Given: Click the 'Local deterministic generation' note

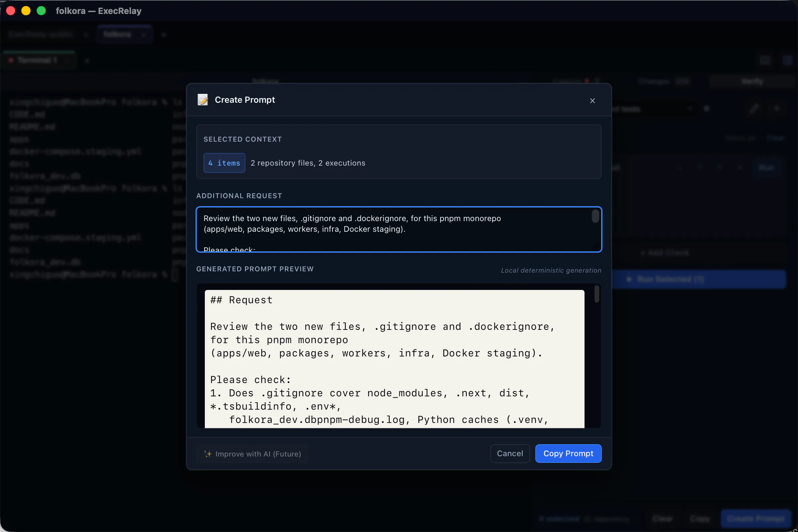Looking at the screenshot, I should point(551,270).
